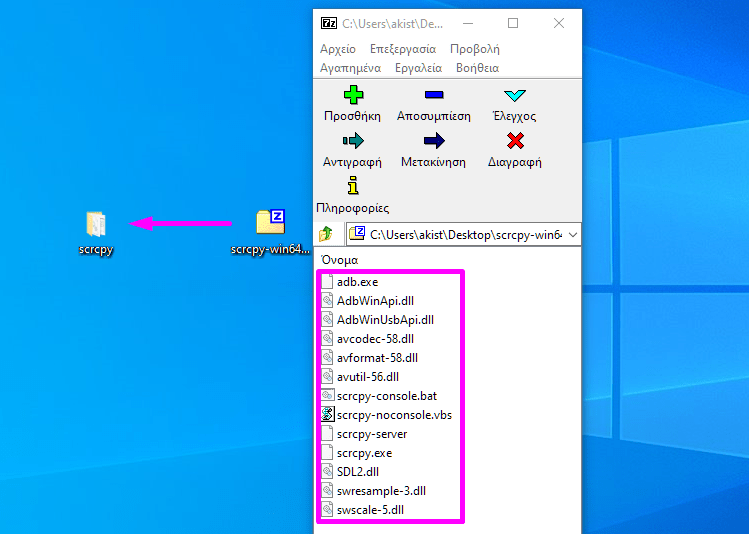
Task: Select avformat-58.dll in the file list
Action: [x=377, y=358]
